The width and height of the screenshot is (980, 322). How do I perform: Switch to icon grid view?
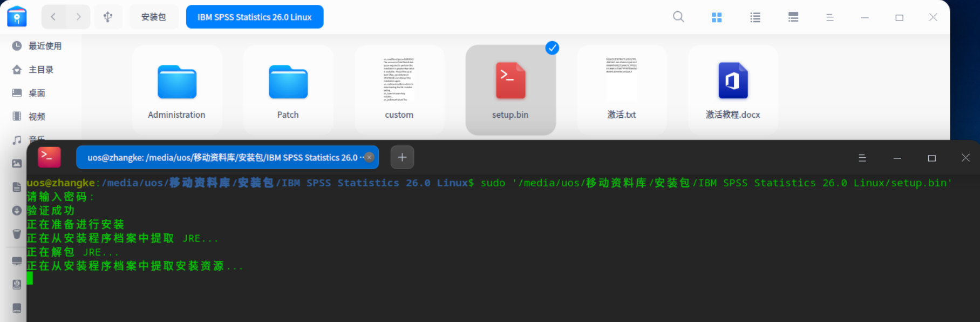[x=717, y=17]
